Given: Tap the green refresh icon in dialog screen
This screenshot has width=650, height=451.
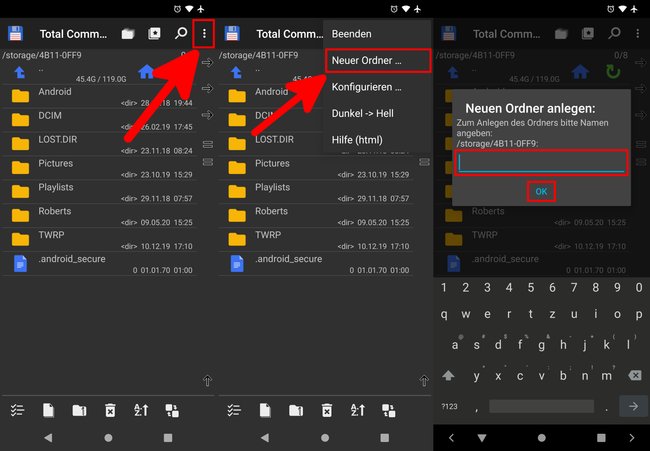Looking at the screenshot, I should pos(613,72).
